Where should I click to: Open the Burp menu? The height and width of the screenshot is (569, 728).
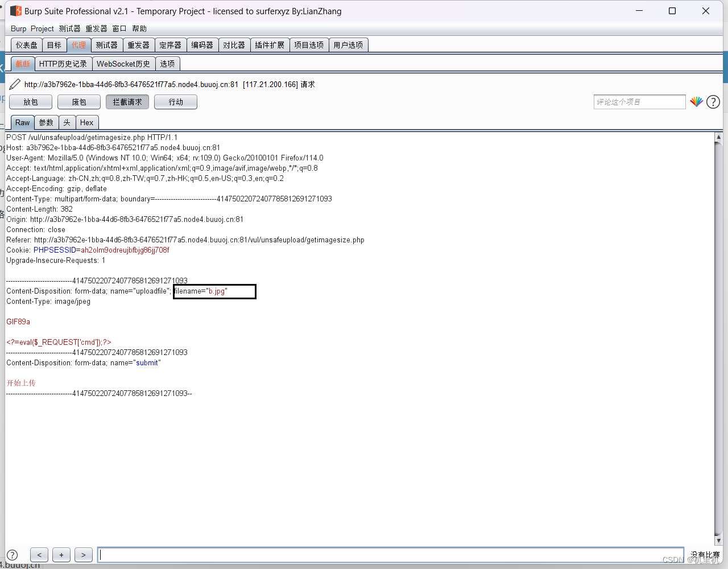[x=18, y=28]
